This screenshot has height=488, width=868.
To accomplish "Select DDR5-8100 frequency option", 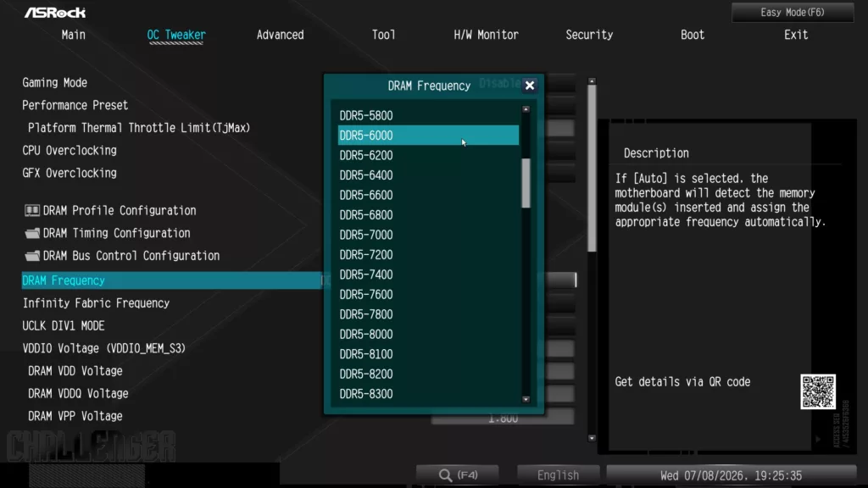I will click(x=428, y=354).
